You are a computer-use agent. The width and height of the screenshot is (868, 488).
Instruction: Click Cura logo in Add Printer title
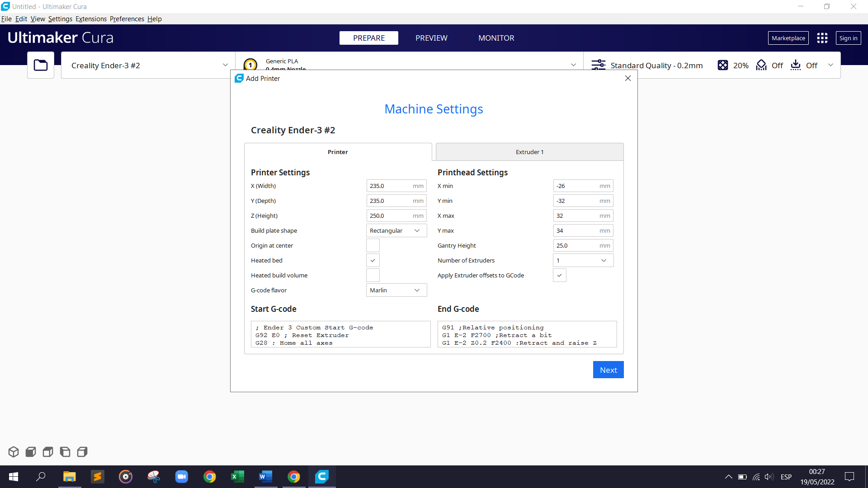pyautogui.click(x=239, y=78)
